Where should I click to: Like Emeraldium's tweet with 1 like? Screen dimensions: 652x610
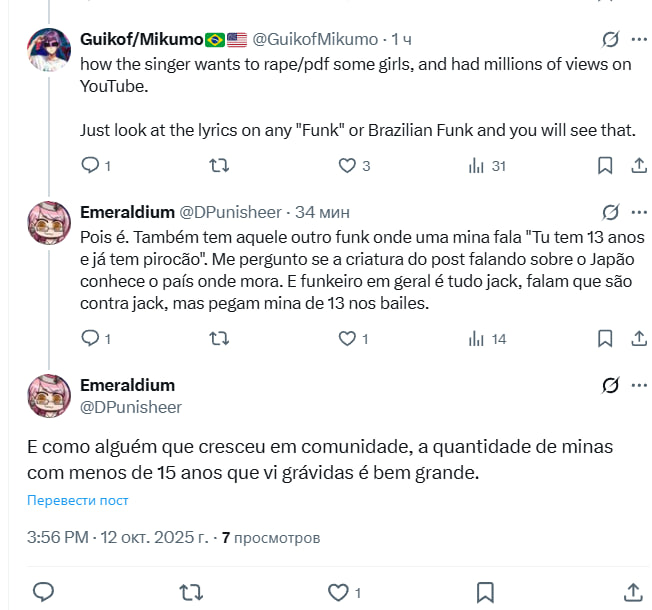(347, 339)
